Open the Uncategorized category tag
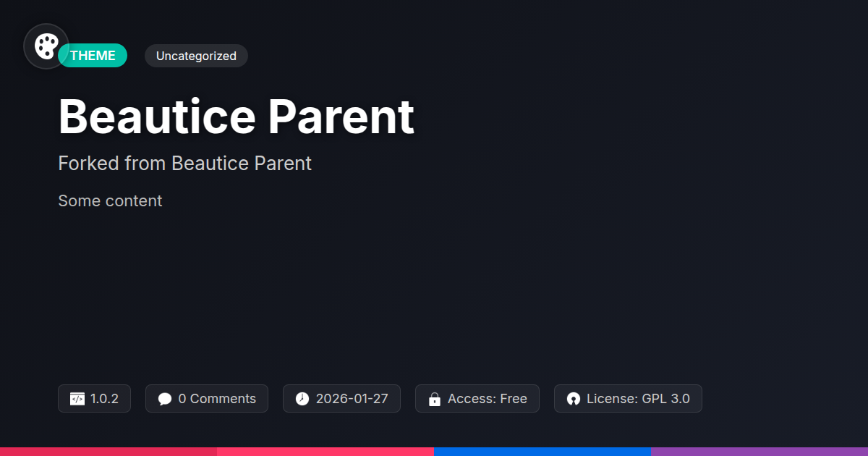The width and height of the screenshot is (868, 456). [196, 56]
